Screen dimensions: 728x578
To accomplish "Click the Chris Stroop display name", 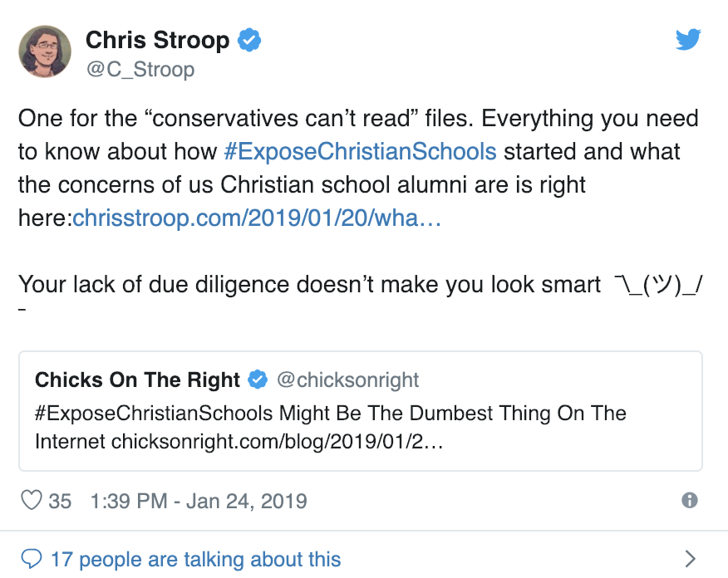I will pyautogui.click(x=157, y=40).
